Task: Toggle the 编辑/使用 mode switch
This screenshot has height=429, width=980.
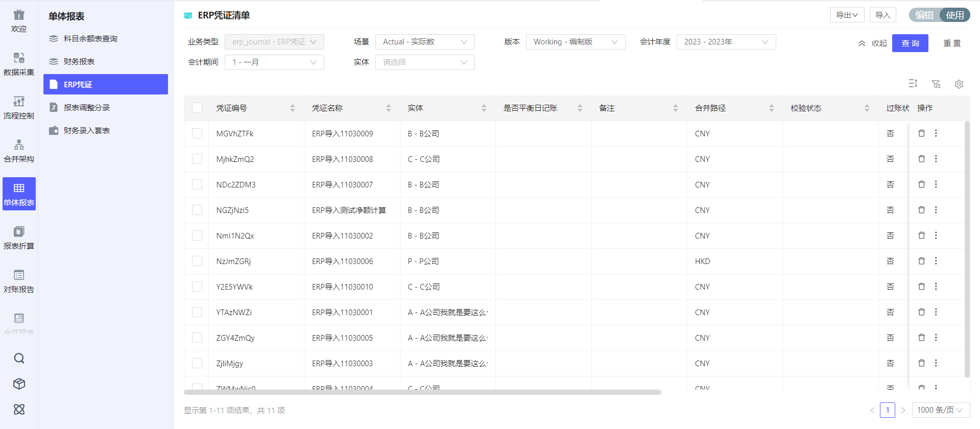Action: (x=939, y=15)
